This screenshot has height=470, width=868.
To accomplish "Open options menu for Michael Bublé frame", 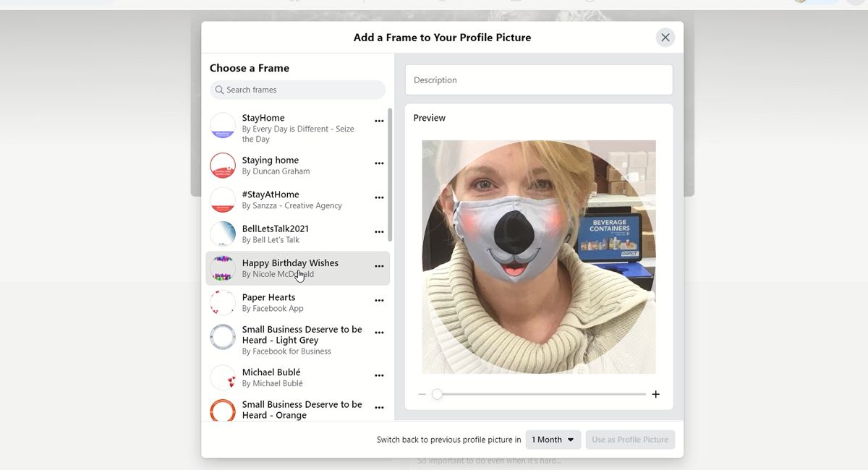I will [379, 375].
